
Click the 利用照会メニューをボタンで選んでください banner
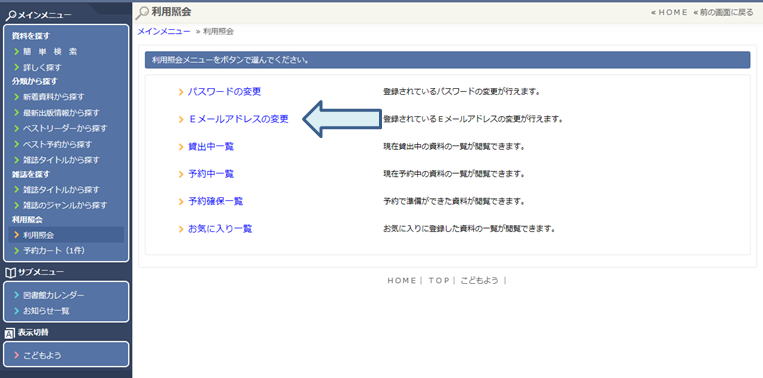[448, 60]
